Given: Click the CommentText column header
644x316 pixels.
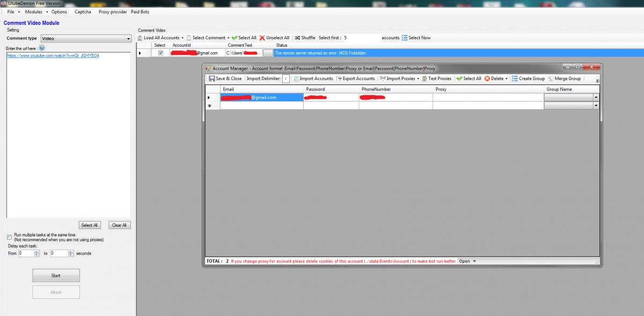Looking at the screenshot, I should point(249,45).
